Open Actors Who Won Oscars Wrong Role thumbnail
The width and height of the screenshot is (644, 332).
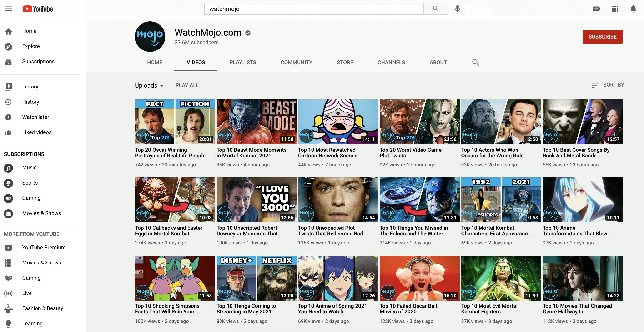click(x=501, y=122)
